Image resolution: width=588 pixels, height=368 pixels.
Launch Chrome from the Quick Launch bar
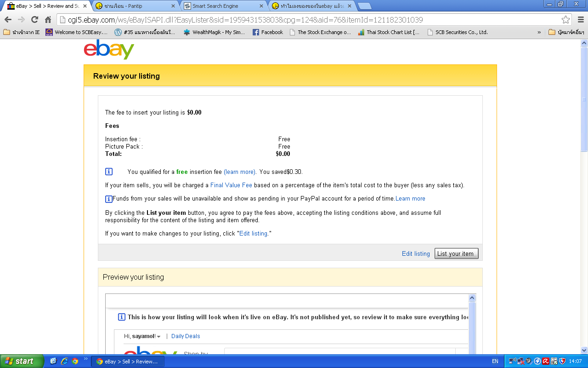pos(75,361)
